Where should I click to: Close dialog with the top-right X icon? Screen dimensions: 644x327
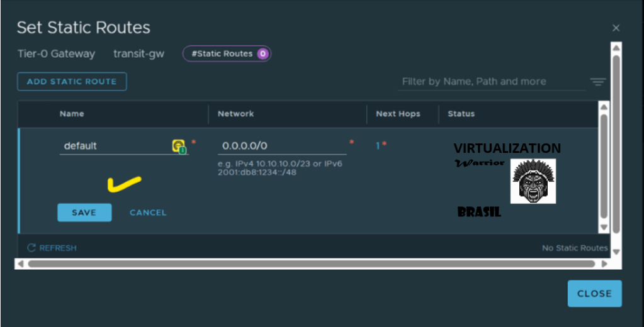click(x=616, y=28)
